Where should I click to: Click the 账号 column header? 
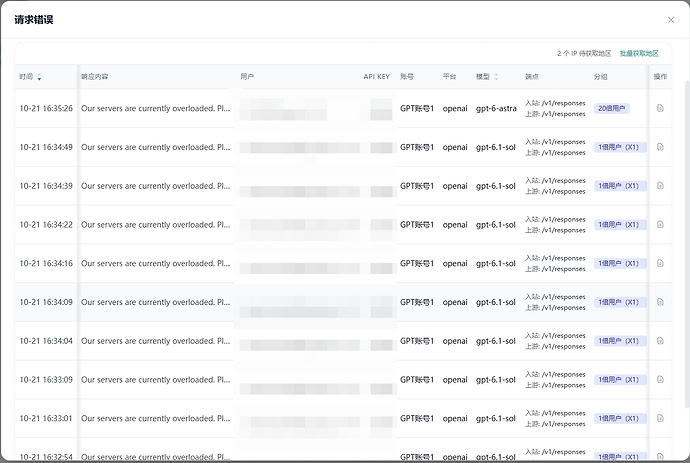407,77
